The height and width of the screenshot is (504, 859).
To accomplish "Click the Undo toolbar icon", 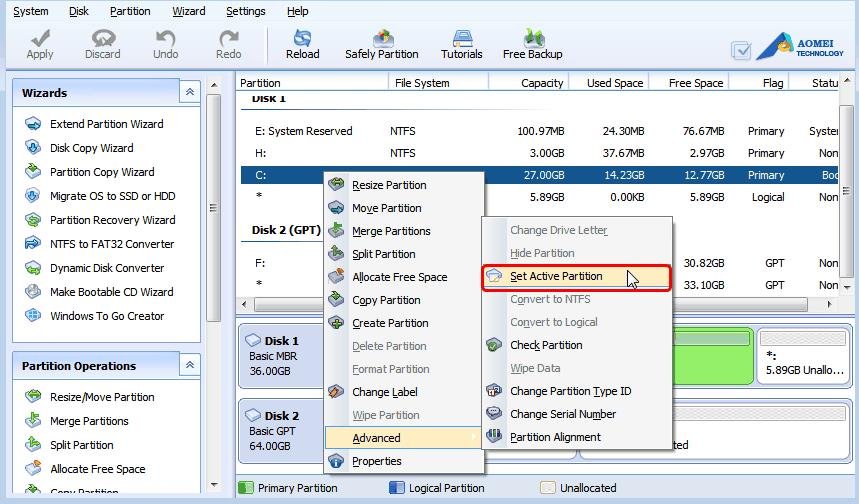I will point(165,39).
